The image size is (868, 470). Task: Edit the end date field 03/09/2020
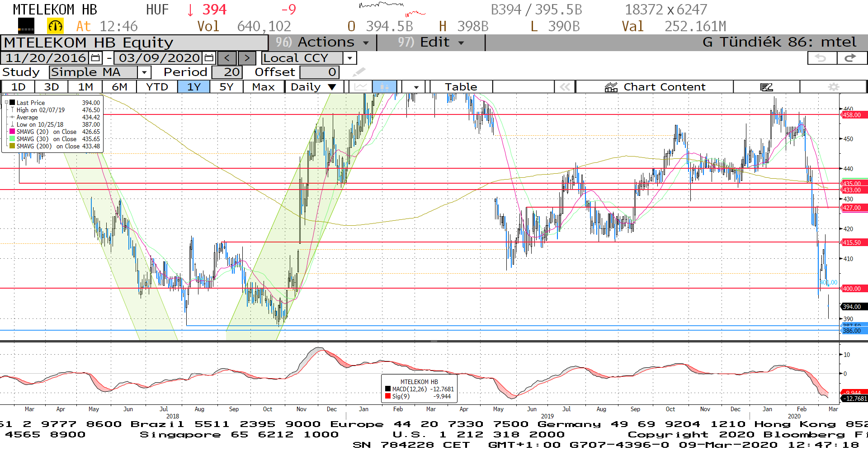coord(159,58)
